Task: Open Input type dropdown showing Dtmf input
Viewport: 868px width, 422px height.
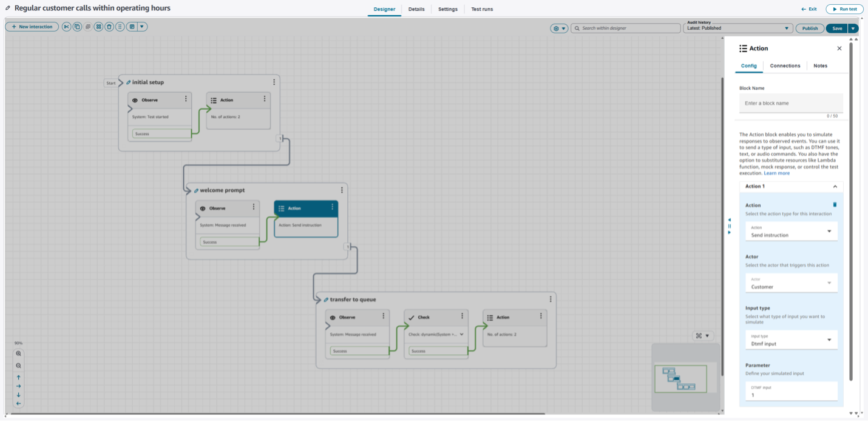Action: coord(791,340)
